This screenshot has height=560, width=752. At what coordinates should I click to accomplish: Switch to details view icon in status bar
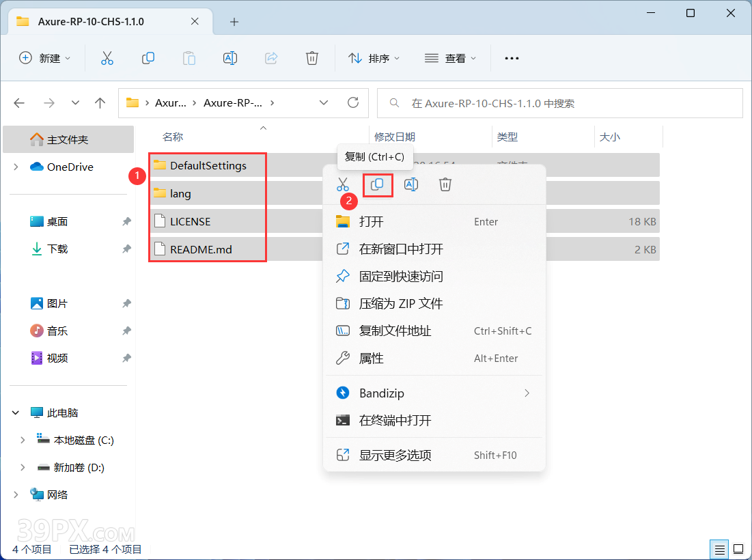point(719,550)
